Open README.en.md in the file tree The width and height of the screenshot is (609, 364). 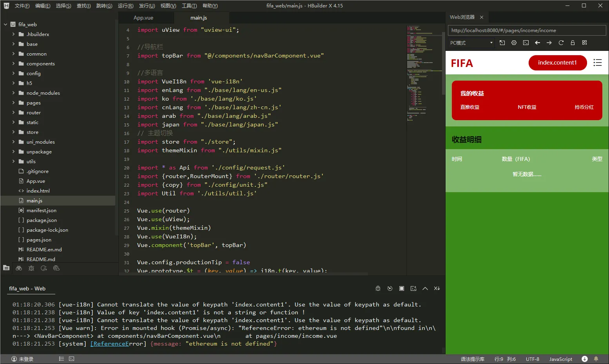44,249
